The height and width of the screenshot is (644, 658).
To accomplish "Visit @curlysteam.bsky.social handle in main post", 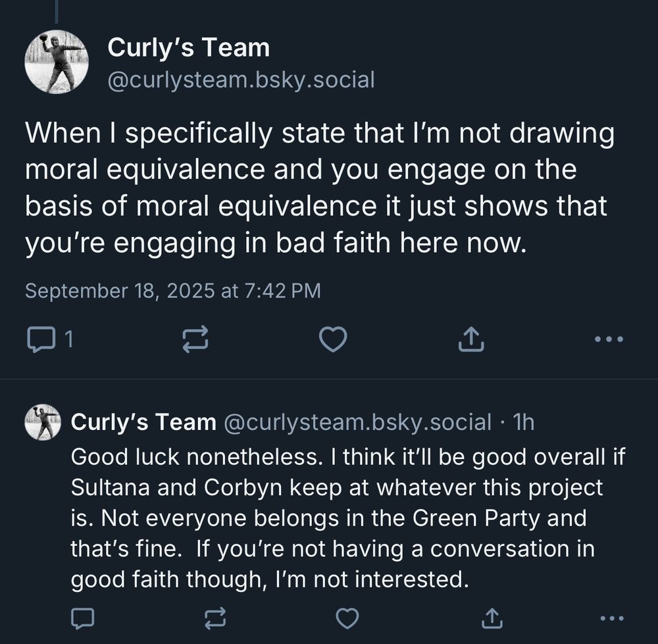I will tap(241, 80).
